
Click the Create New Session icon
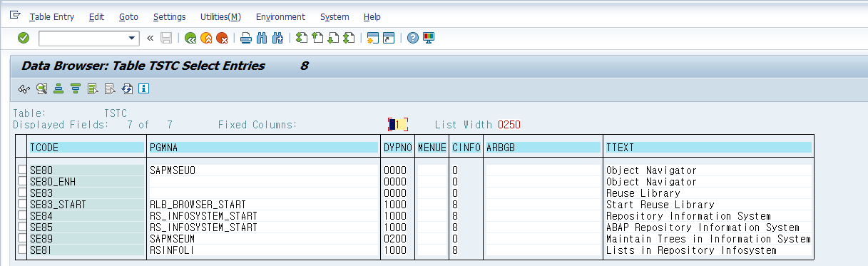click(372, 38)
